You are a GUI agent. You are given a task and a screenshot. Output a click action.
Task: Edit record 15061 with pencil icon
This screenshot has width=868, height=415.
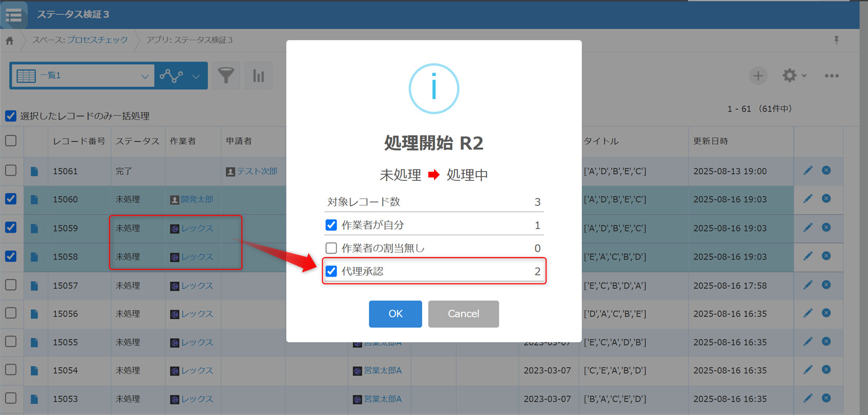808,171
